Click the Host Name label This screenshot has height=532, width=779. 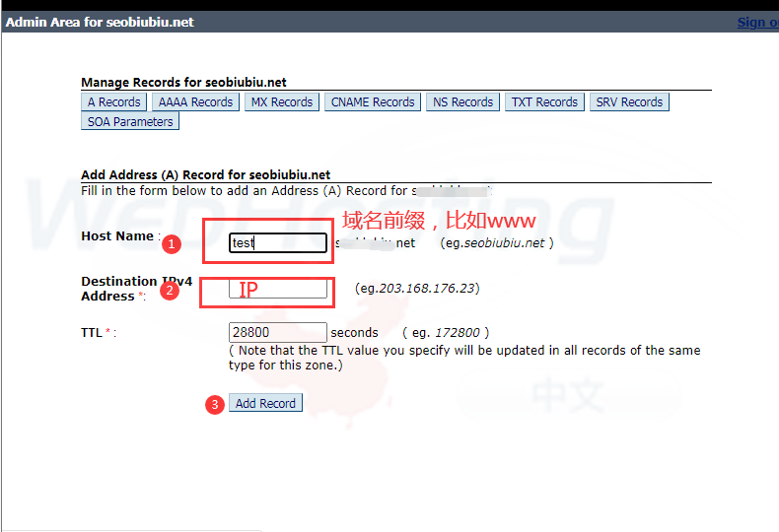click(x=117, y=236)
